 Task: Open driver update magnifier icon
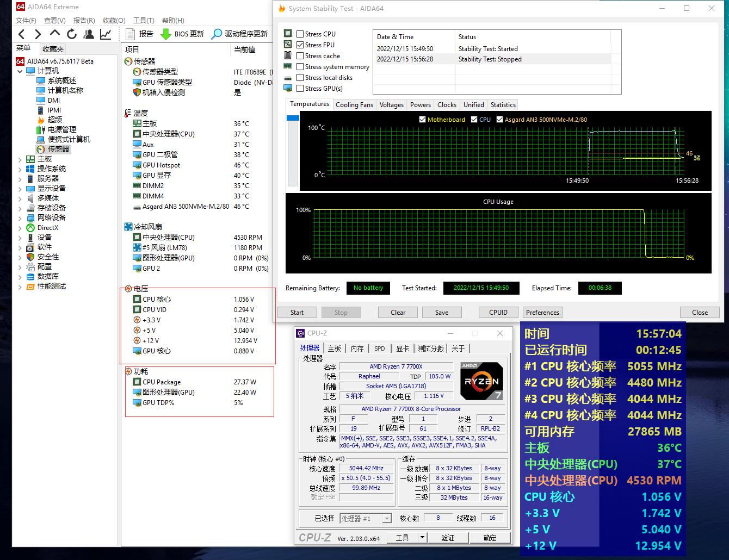[217, 34]
